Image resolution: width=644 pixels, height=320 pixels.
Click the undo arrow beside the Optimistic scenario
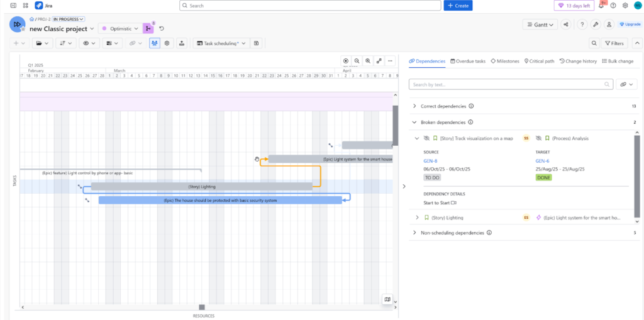(162, 28)
